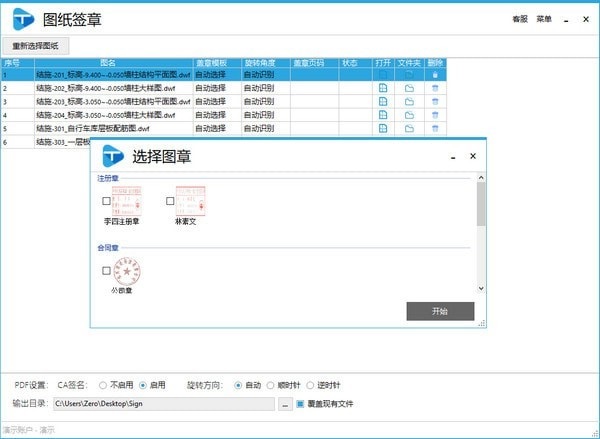Delete the drawing in row 4
Viewport: 600px width, 439px height.
click(x=435, y=115)
